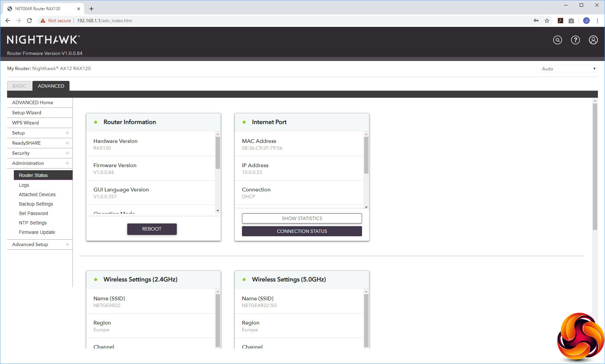The width and height of the screenshot is (605, 364).
Task: Click the NETGEAR22 2.4GHz SSID value
Action: (x=107, y=305)
